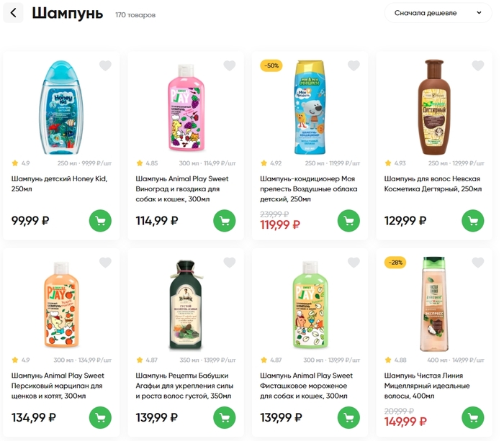Add Рецепты Бабушки Агафьи shampoo to cart
Screen dimensions: 504x441
(x=225, y=417)
